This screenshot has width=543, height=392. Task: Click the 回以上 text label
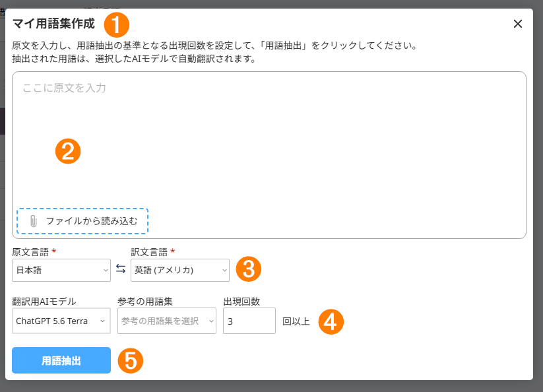(x=296, y=321)
